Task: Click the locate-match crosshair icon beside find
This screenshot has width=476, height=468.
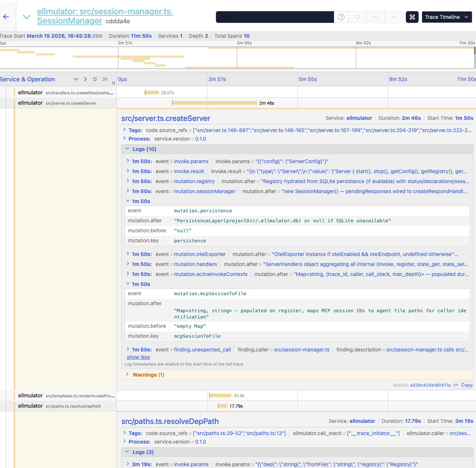Action: [357, 17]
